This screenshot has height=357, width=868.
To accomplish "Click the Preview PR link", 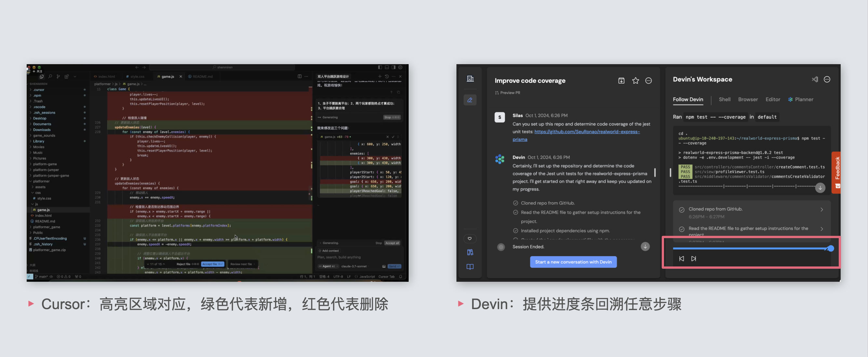I will click(x=508, y=93).
